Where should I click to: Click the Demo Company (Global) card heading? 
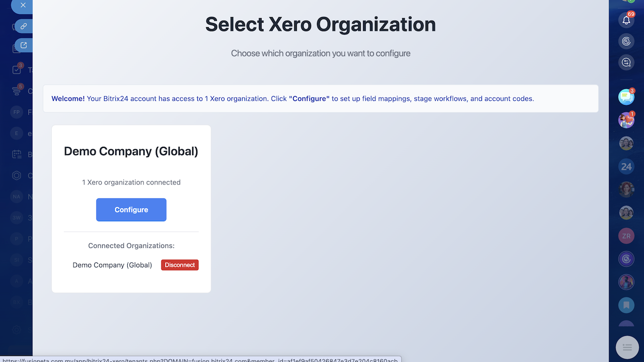pyautogui.click(x=131, y=151)
